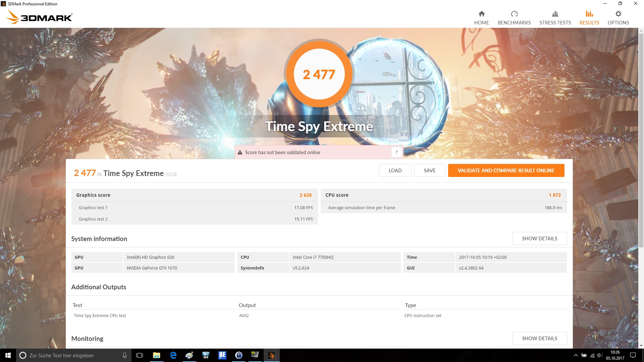Viewport: 644px width, 362px height.
Task: Switch to the Results tab
Action: (589, 18)
